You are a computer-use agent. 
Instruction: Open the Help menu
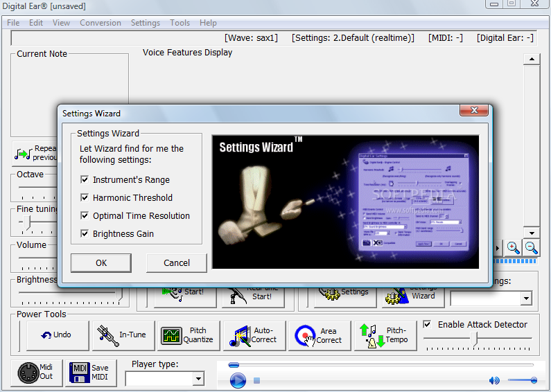click(x=208, y=23)
